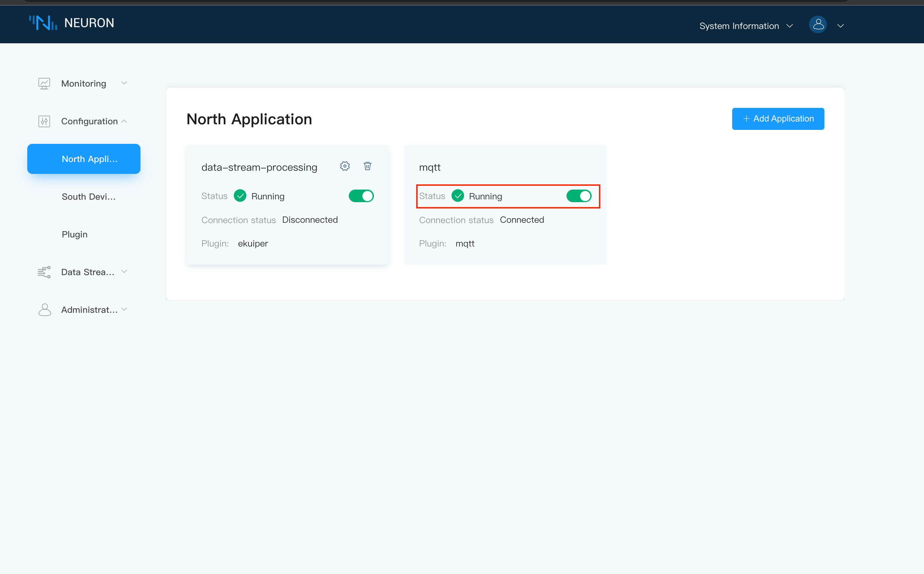Click the user avatar in the top bar
The image size is (924, 574).
[818, 25]
